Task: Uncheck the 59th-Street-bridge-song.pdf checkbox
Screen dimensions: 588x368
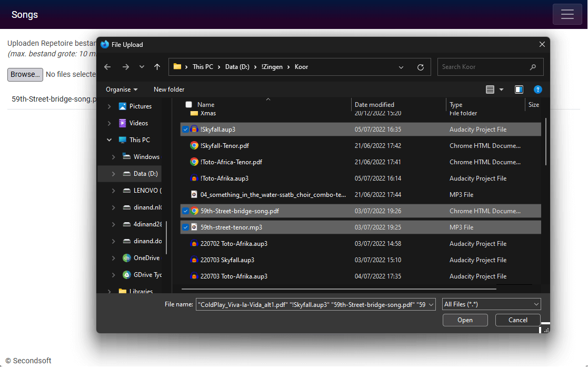Action: (185, 211)
